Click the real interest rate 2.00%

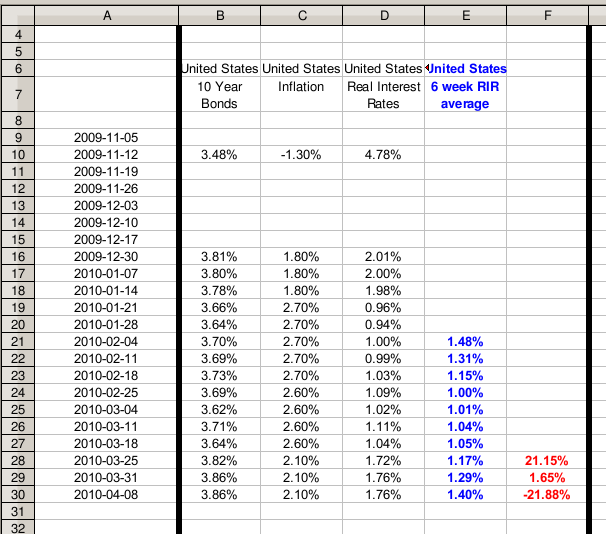click(383, 274)
